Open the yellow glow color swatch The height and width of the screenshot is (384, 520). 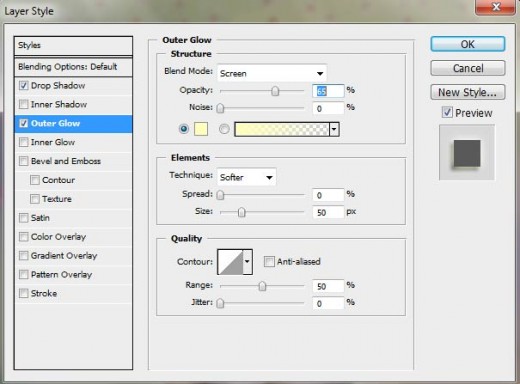[x=201, y=129]
